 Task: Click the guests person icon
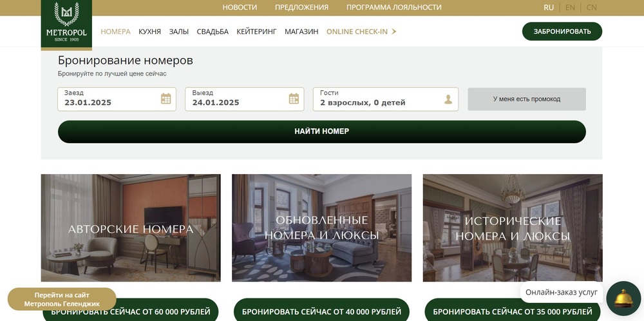(x=448, y=99)
